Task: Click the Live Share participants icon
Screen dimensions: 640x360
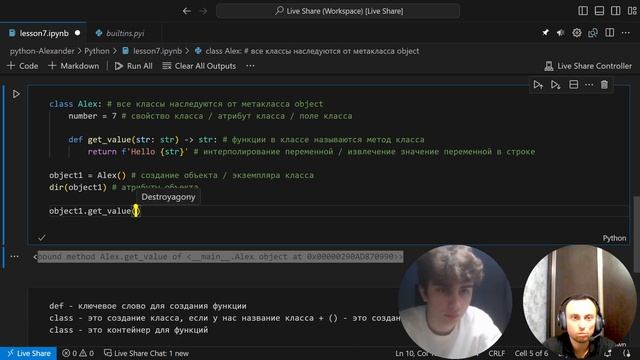Action: point(593,33)
